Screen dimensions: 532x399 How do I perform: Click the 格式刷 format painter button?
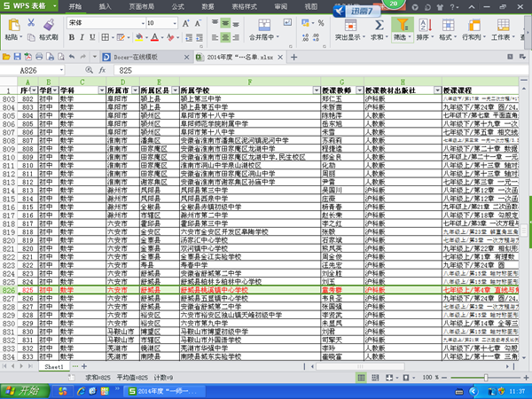coord(43,38)
